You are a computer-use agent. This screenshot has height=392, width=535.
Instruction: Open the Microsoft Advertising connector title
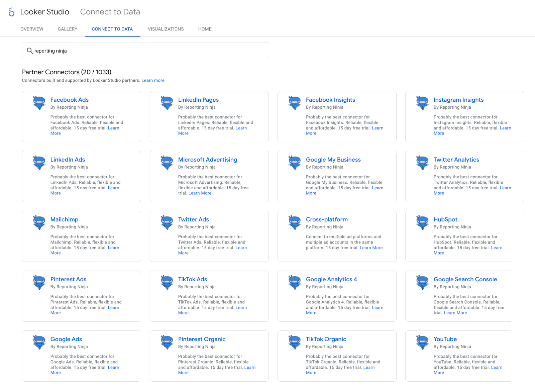(x=208, y=160)
